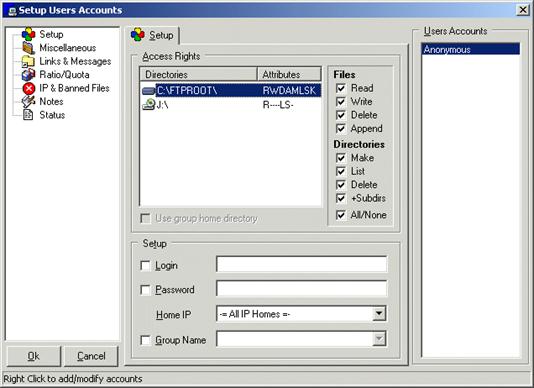Toggle the +Subdirs directory checkbox
The height and width of the screenshot is (388, 534).
click(341, 198)
